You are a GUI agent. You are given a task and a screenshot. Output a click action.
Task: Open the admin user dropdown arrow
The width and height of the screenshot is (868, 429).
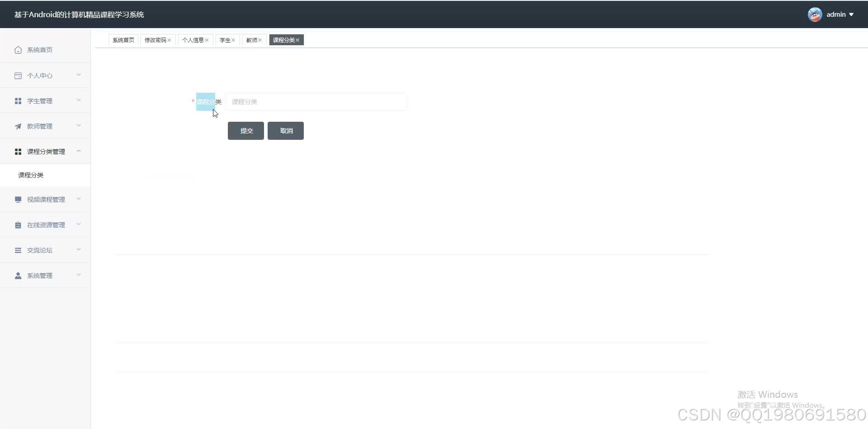coord(851,14)
